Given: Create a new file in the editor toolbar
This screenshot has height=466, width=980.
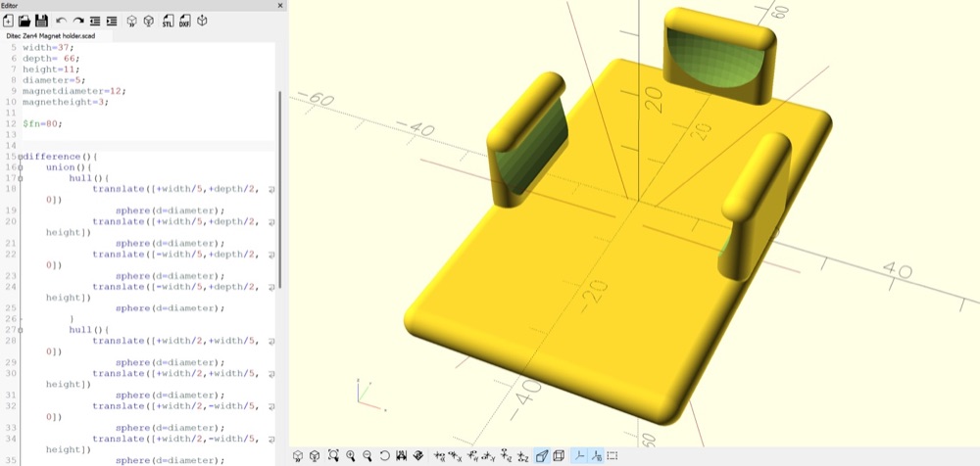Looking at the screenshot, I should click(x=8, y=21).
